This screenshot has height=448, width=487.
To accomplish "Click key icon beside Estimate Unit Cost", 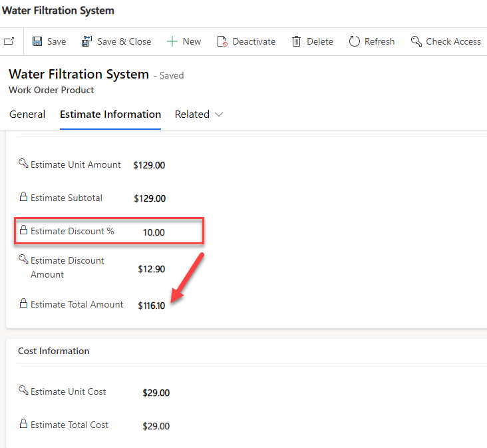I will (x=23, y=390).
